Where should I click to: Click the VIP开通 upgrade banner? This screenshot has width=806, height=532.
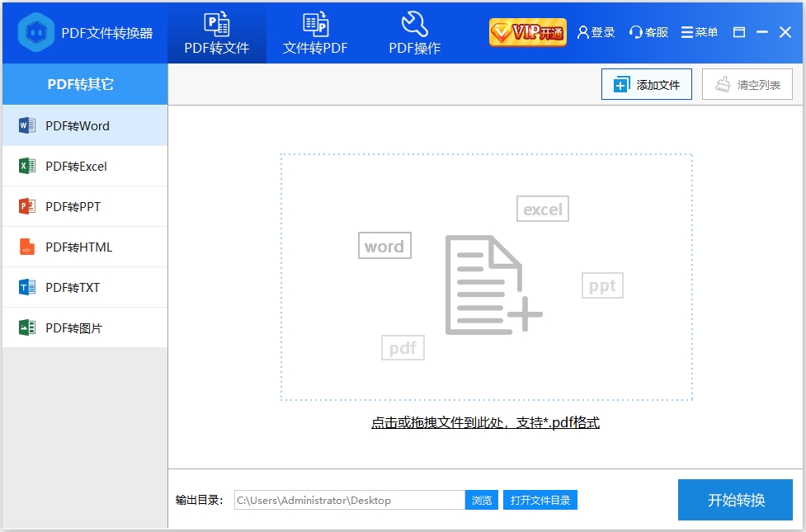(527, 30)
